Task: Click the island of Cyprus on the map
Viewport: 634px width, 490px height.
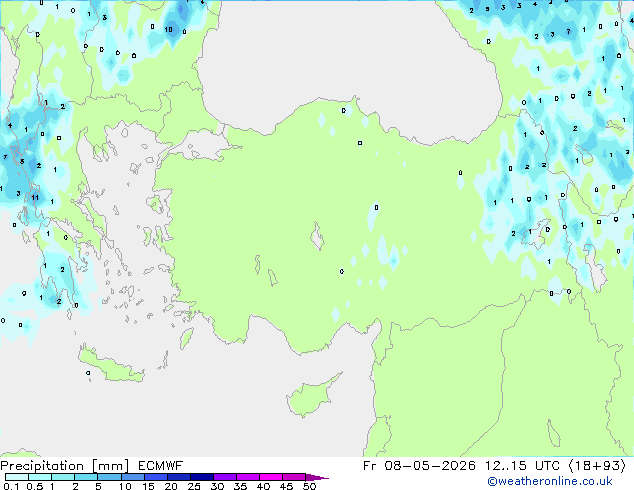Action: [312, 396]
